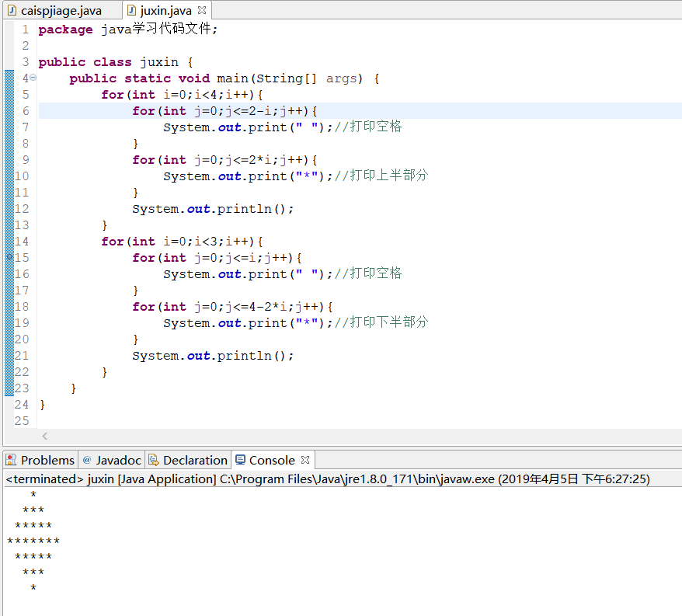Click the highlighted line 'for(int j=0;j<=2-i;j++){'
The image size is (682, 616).
point(224,111)
